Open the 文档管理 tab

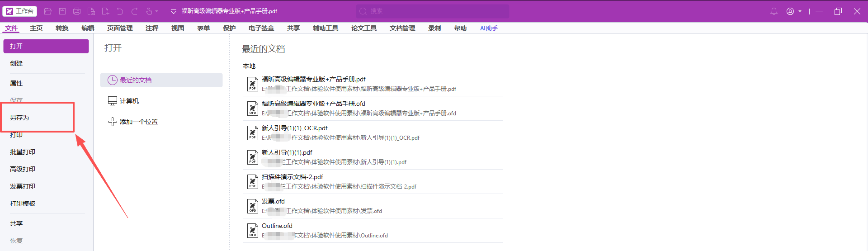coord(402,28)
